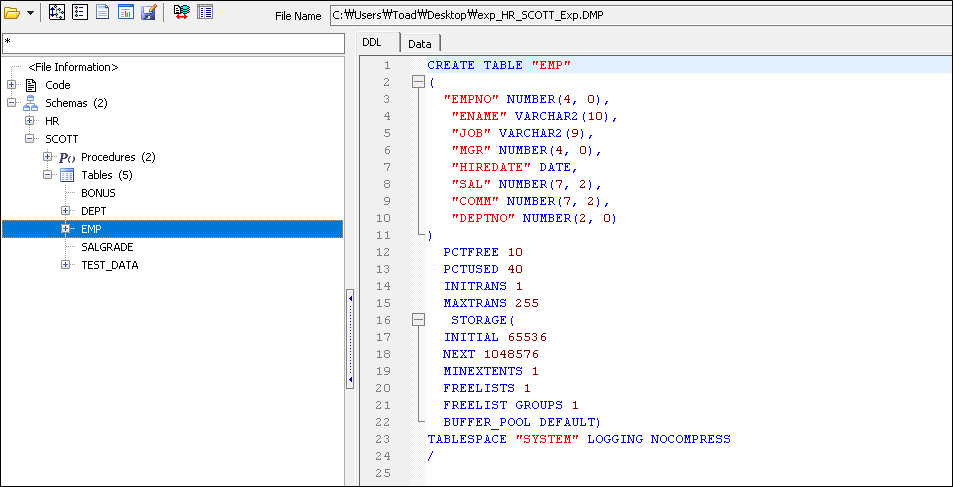953x487 pixels.
Task: Click line number 25 in the gutter
Action: [384, 472]
